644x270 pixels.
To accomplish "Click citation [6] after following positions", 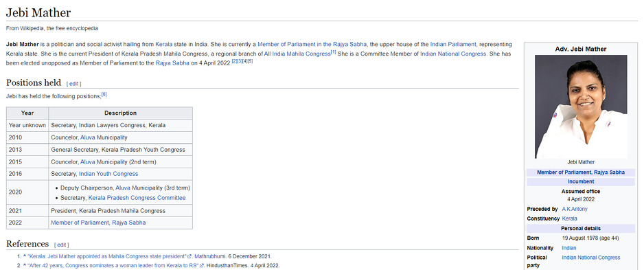I will click(104, 94).
